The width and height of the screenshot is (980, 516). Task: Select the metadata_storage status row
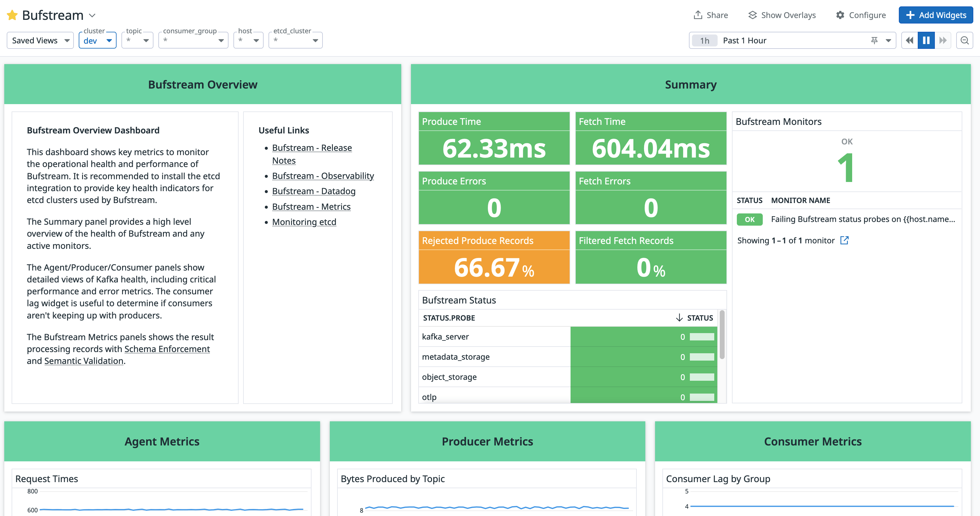click(568, 357)
